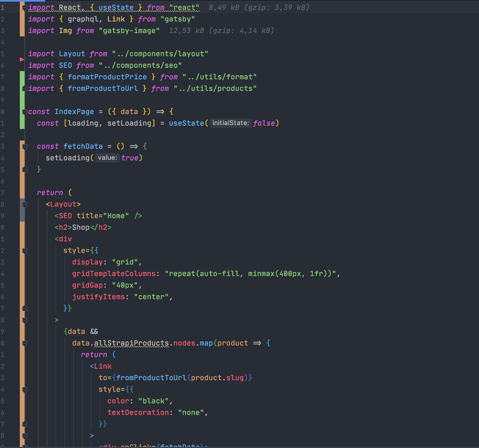479x448 pixels.
Task: Click the fold end marker beside the fromProductToUrl import
Action: (25, 88)
